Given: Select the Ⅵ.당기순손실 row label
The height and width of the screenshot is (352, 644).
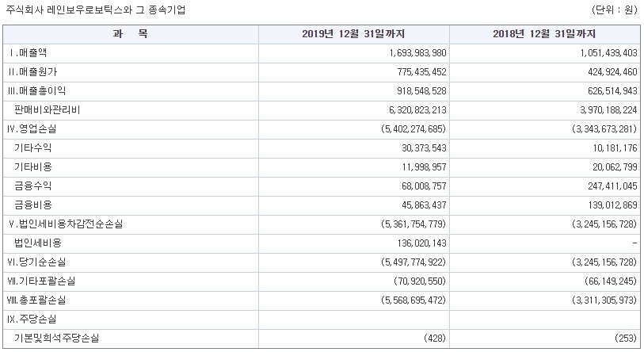Looking at the screenshot, I should click(36, 262).
